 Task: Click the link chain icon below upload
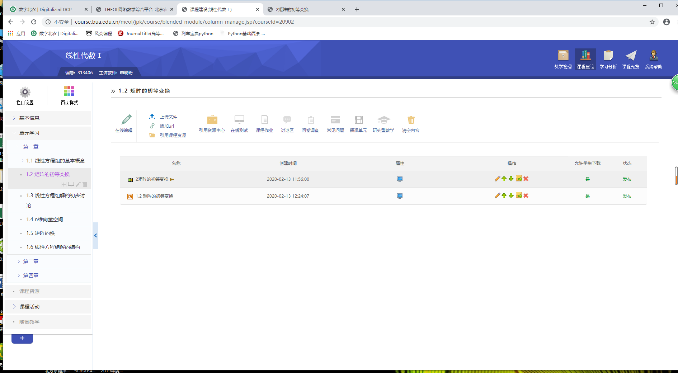click(152, 126)
